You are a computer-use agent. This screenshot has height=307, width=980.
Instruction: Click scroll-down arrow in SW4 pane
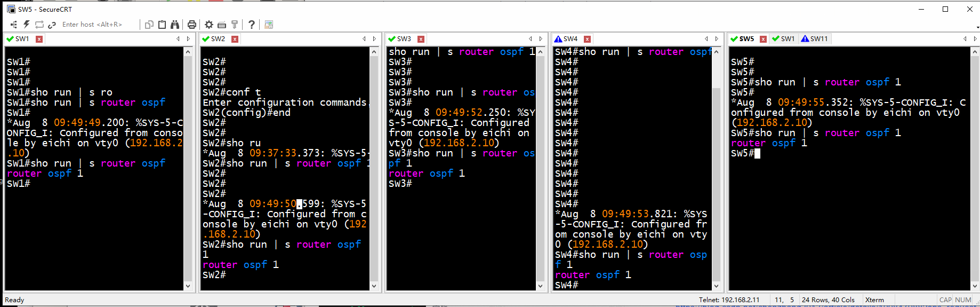click(x=716, y=286)
